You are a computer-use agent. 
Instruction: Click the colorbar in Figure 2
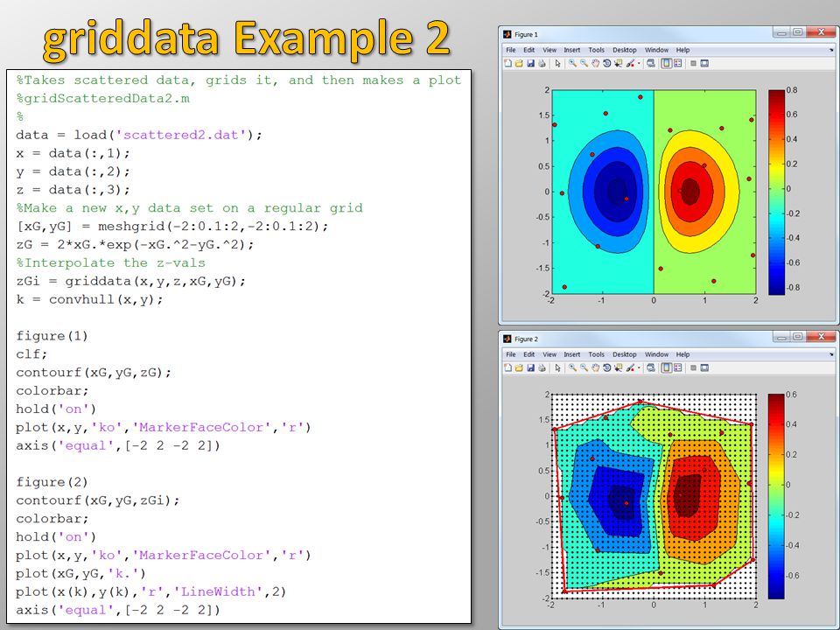tap(776, 497)
